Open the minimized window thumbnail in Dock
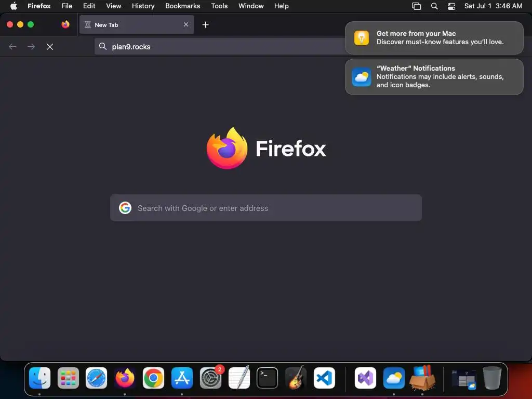 [x=464, y=379]
